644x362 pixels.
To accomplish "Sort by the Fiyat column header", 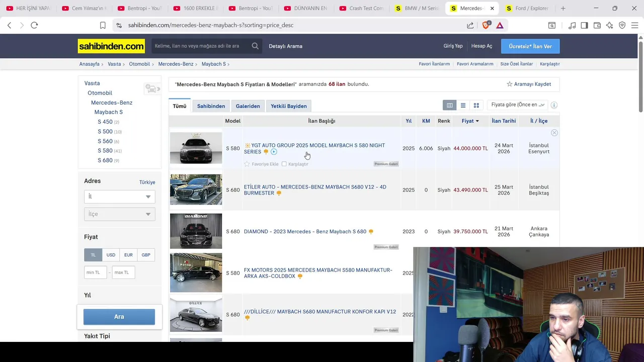I will click(x=470, y=121).
